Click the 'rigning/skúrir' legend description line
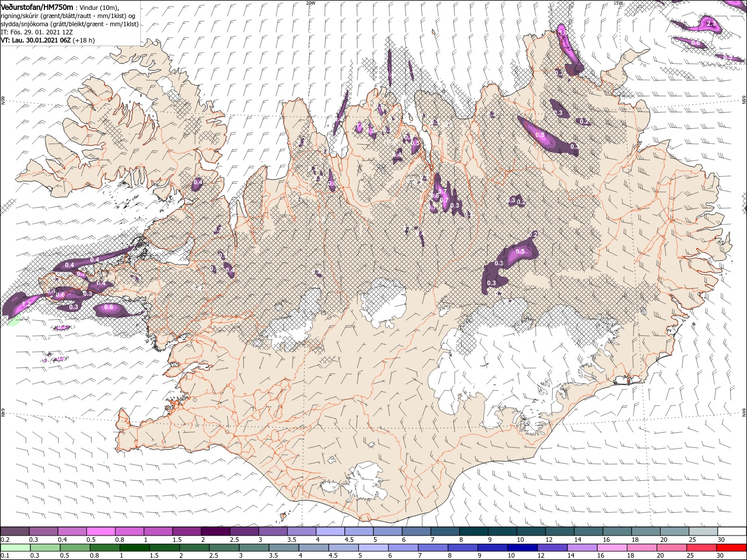This screenshot has width=747, height=560. [x=68, y=15]
